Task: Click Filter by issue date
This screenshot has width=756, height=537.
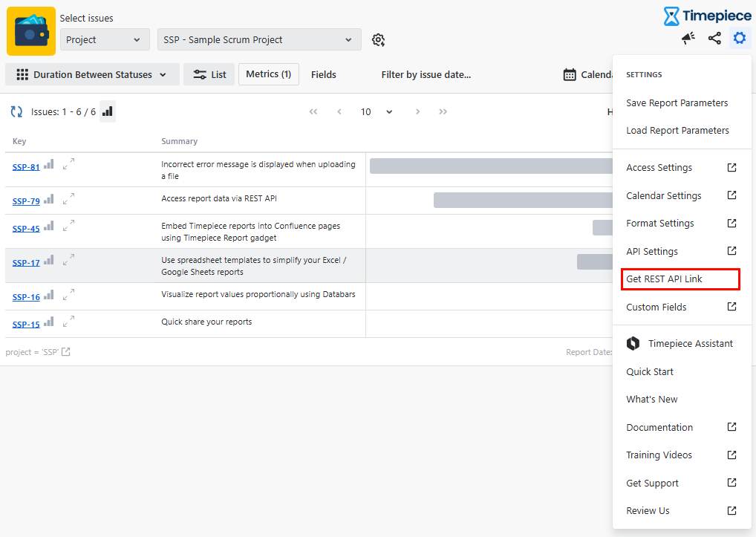Action: click(x=426, y=75)
